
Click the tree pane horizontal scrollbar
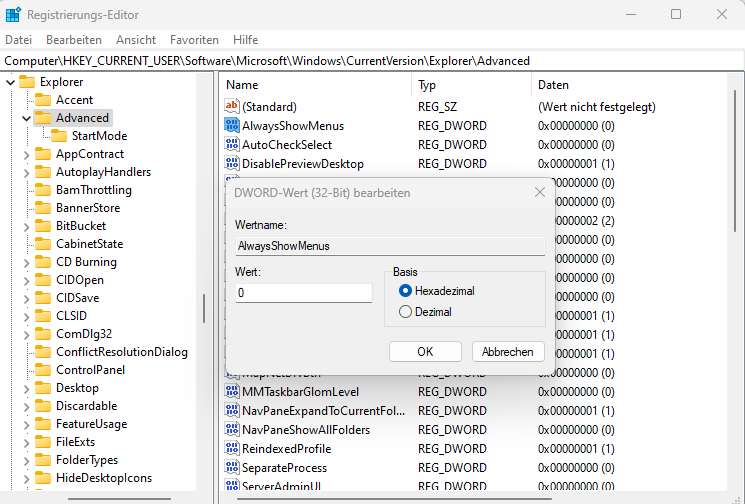coord(119,499)
